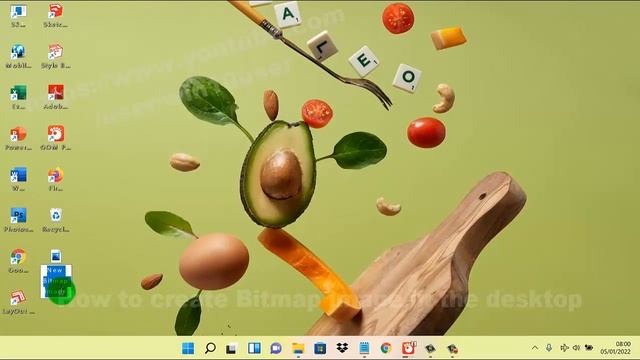This screenshot has height=360, width=640.
Task: Open the red screen recorder taskbar icon
Action: [408, 348]
